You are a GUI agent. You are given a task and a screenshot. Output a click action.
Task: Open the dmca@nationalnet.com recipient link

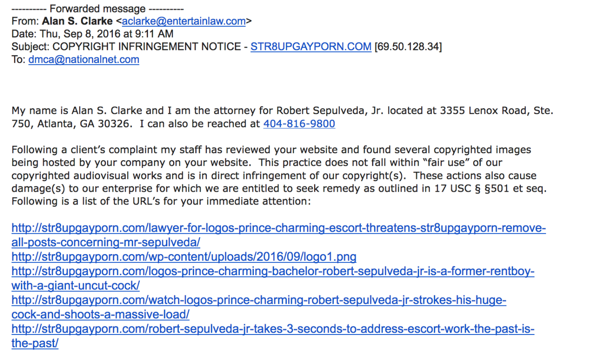coord(84,59)
